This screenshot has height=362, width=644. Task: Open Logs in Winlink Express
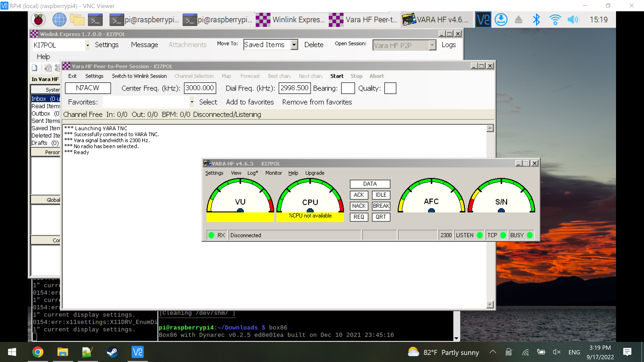coord(449,45)
